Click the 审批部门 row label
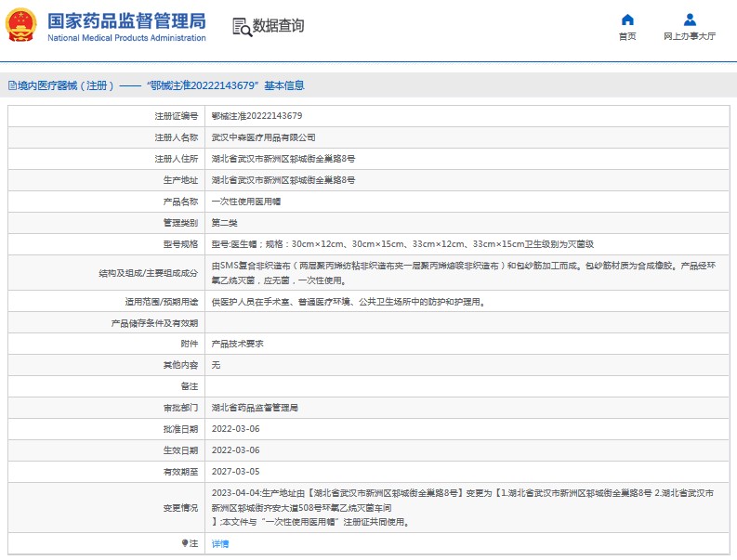Viewport: 737px width, 560px height. tap(180, 408)
